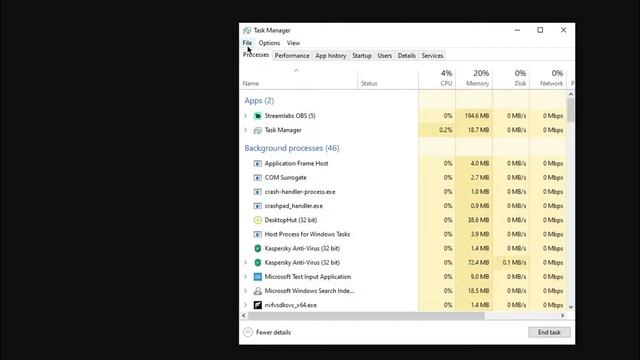Sort processes by Network column
Image resolution: width=640 pixels, height=360 pixels.
(548, 78)
